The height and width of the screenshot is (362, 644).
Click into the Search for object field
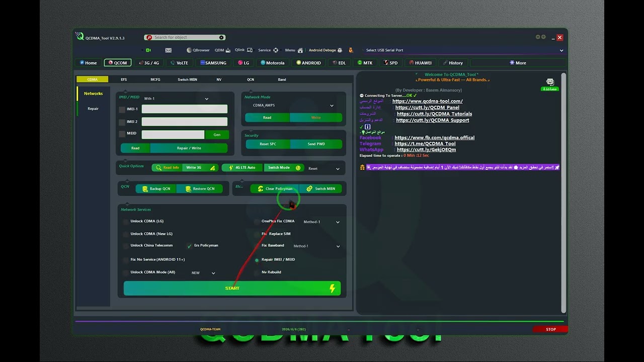point(185,38)
